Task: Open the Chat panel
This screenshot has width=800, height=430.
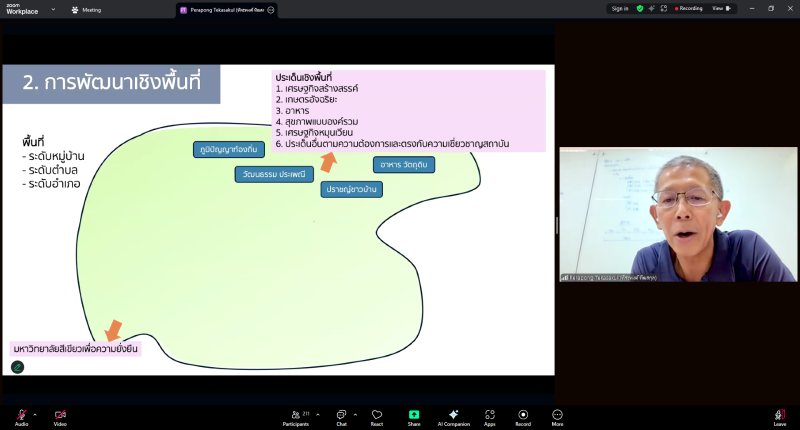Action: click(341, 415)
